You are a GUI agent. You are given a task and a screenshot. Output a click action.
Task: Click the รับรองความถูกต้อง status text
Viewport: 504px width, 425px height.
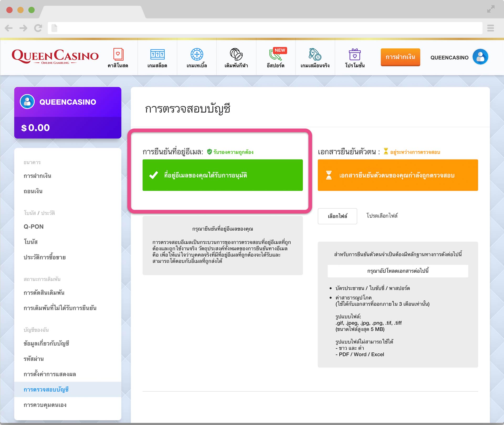tap(233, 152)
